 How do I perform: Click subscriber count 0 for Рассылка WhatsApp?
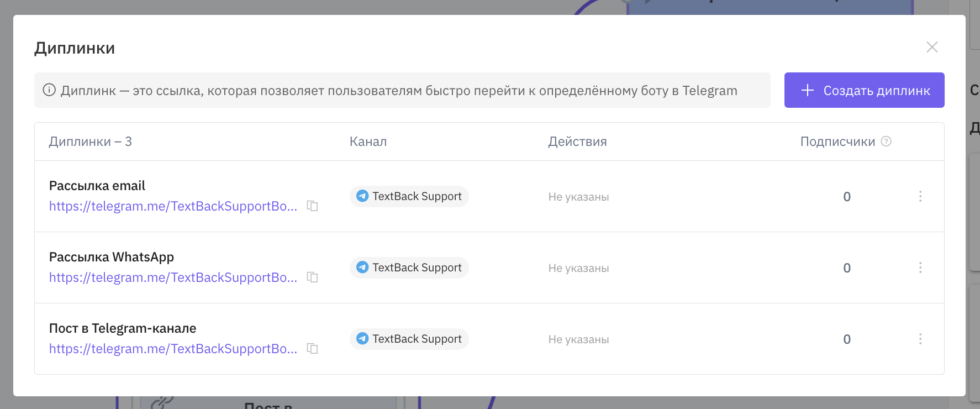click(847, 268)
